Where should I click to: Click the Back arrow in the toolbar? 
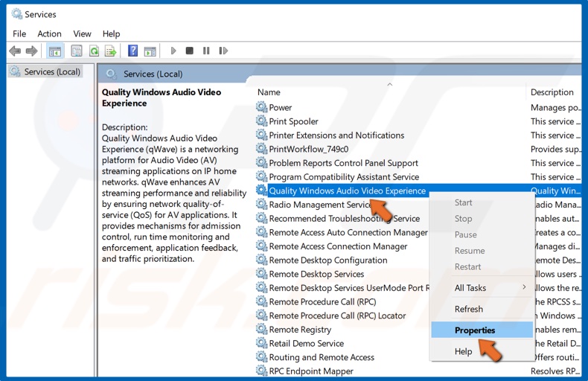pyautogui.click(x=15, y=51)
